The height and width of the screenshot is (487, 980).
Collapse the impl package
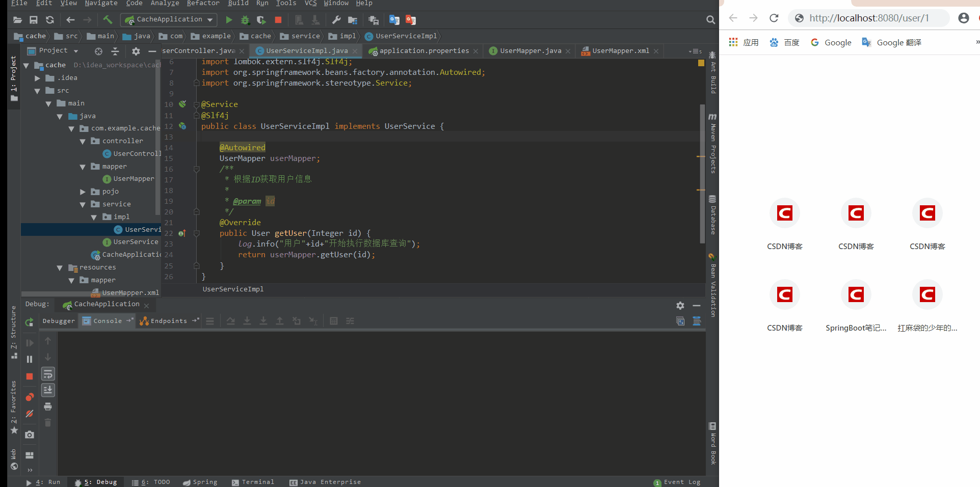94,217
